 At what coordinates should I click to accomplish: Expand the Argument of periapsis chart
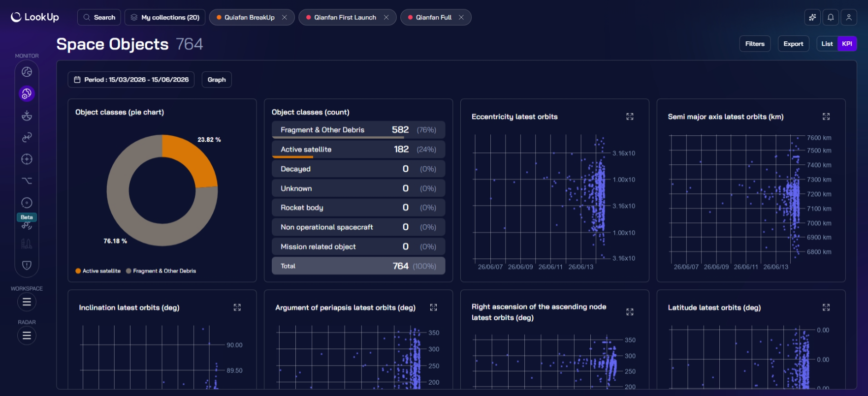[433, 307]
